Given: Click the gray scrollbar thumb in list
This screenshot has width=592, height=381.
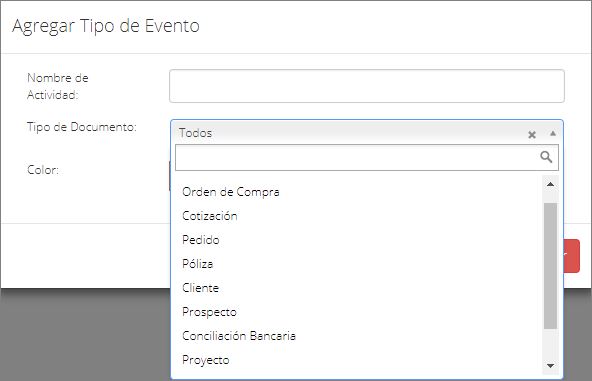Looking at the screenshot, I should [550, 266].
